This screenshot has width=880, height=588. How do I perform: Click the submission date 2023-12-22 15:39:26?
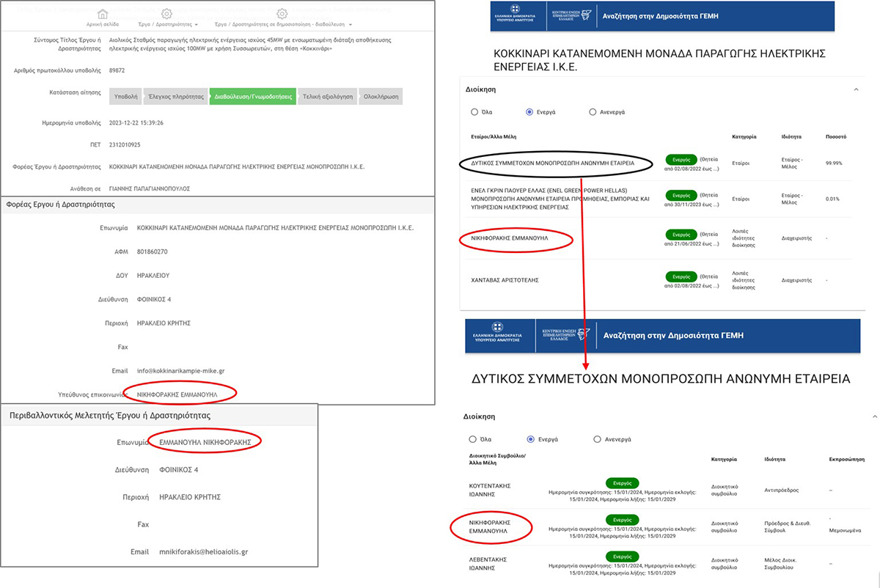[x=136, y=122]
